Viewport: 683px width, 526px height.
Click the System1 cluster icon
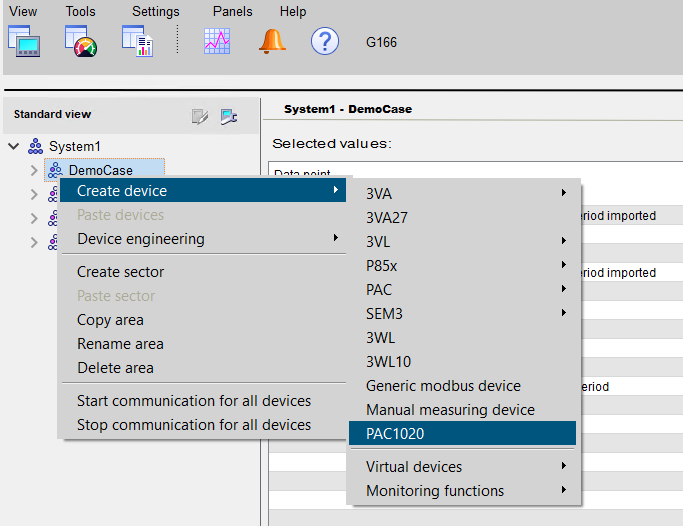click(x=35, y=146)
